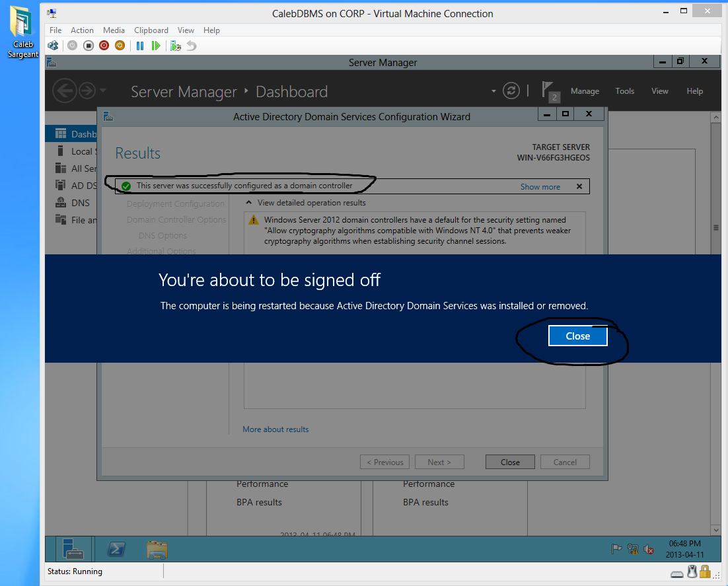Click the muted speaker tray icon

tap(649, 550)
